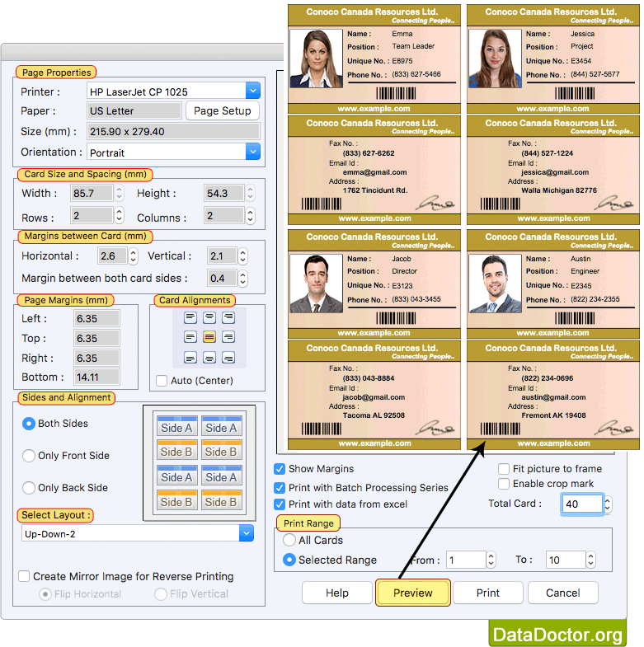This screenshot has width=644, height=647.
Task: Select Both Sides radio button
Action: click(29, 424)
